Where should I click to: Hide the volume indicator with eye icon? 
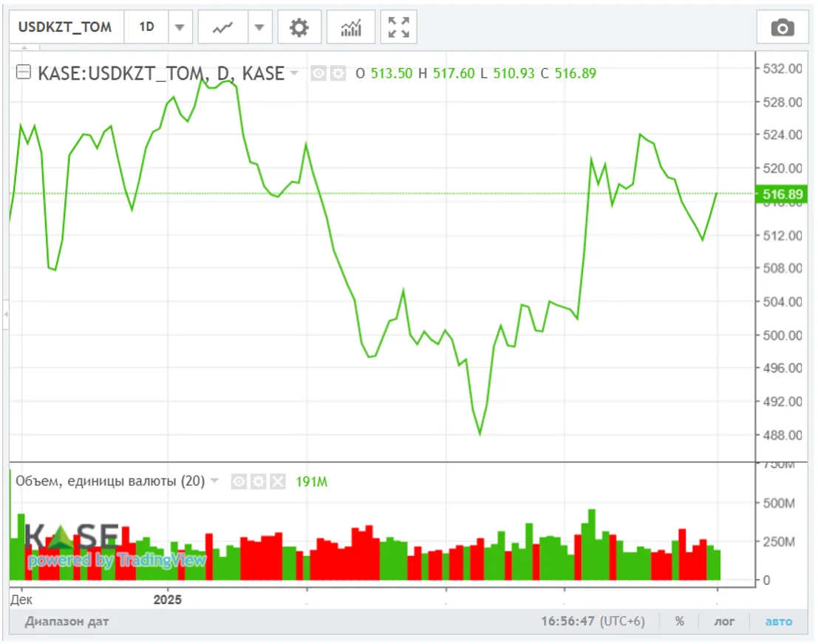[239, 482]
